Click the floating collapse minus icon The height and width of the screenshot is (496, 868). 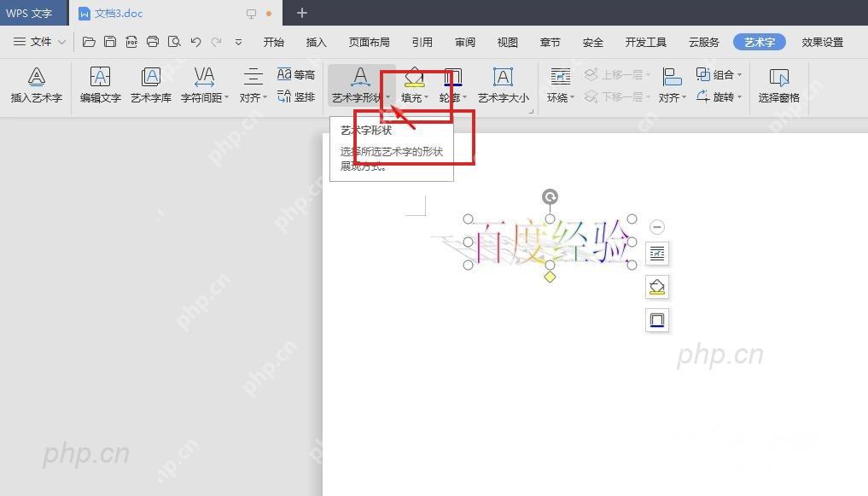coord(657,227)
